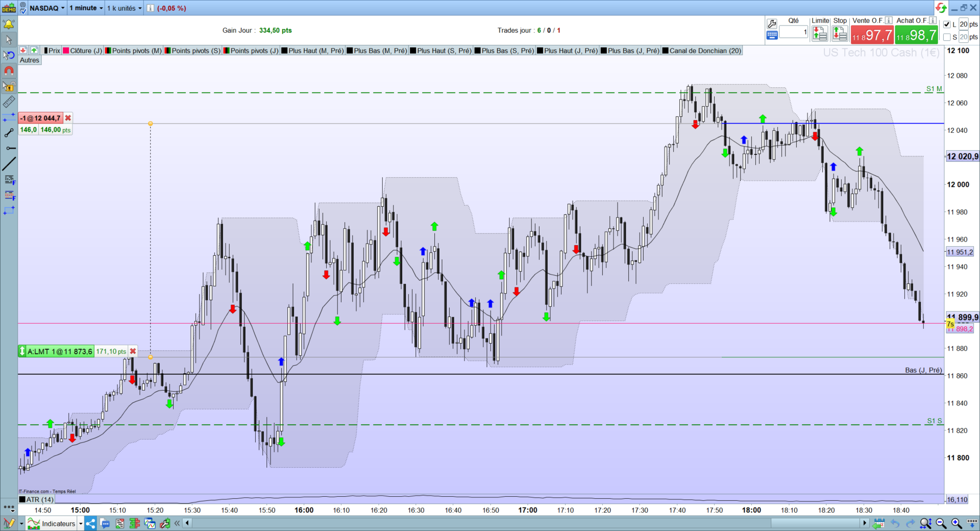This screenshot has width=980, height=531.
Task: Open the NASDAQ instrument dropdown
Action: click(x=47, y=8)
